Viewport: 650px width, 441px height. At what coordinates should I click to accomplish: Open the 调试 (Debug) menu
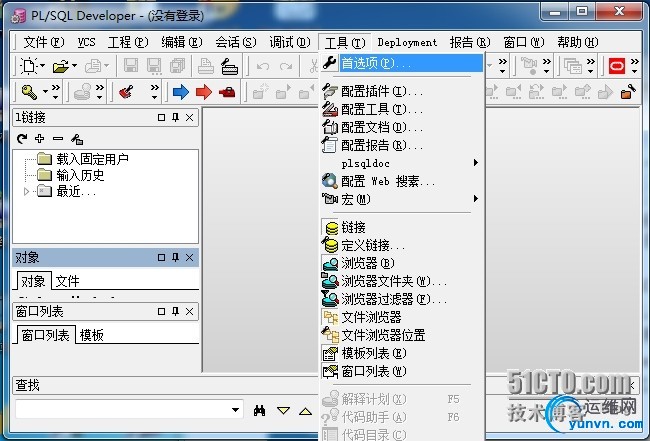[x=289, y=42]
